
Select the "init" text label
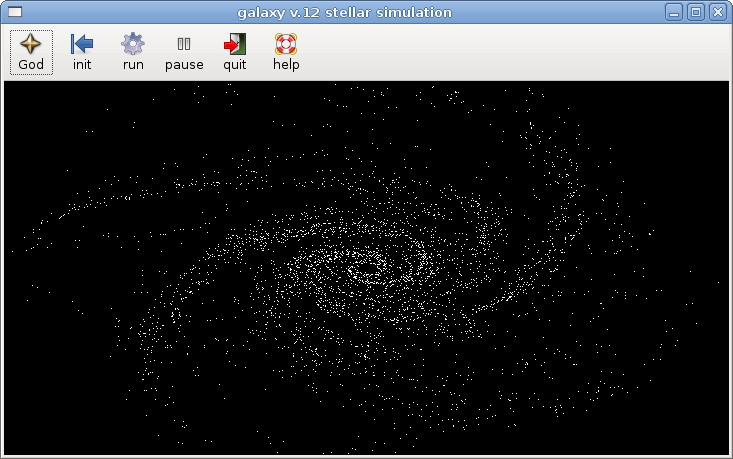pos(82,65)
